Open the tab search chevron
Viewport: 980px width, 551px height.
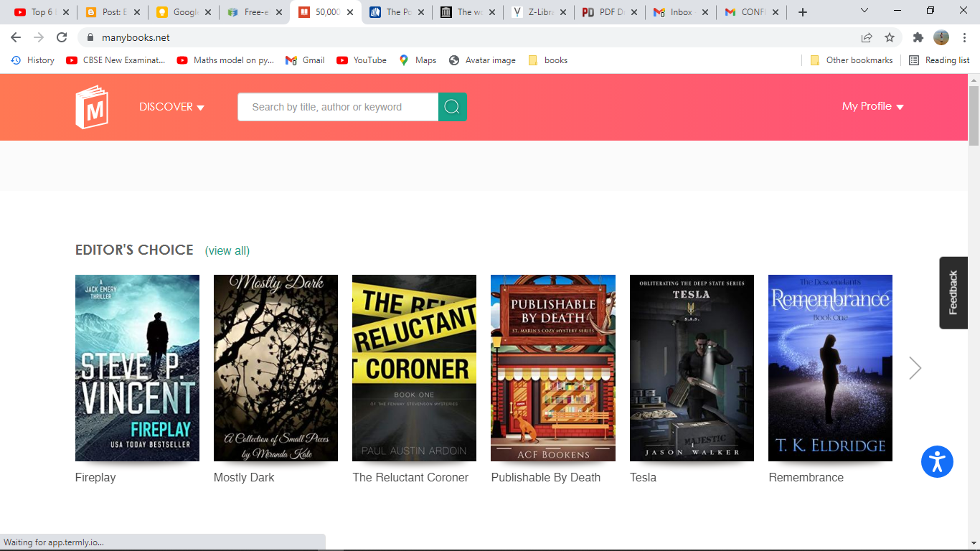pyautogui.click(x=864, y=11)
